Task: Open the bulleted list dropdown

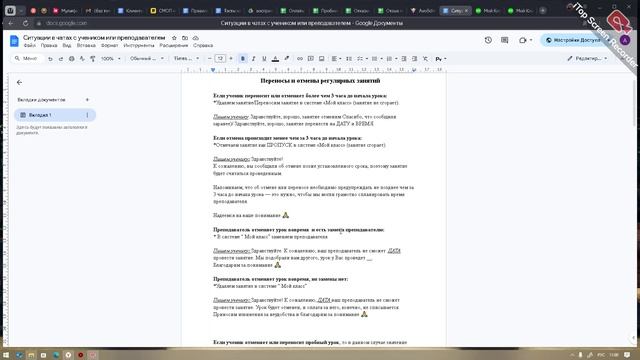Action: 377,59
